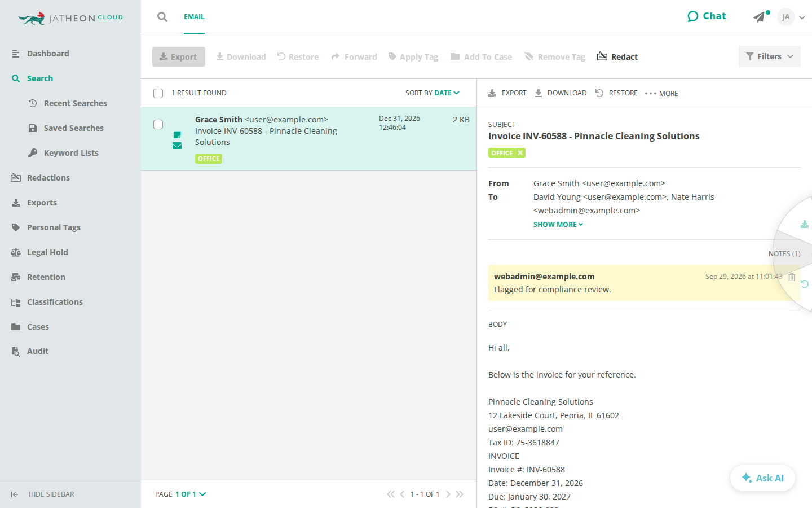The width and height of the screenshot is (812, 508).
Task: Remove the OFFICE tag via x icon
Action: tap(520, 153)
